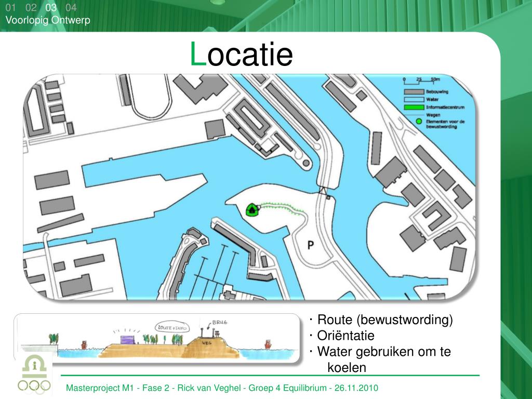532x399 pixels.
Task: Click the 'WEG' label on the sketch hill
Action: pos(207,343)
